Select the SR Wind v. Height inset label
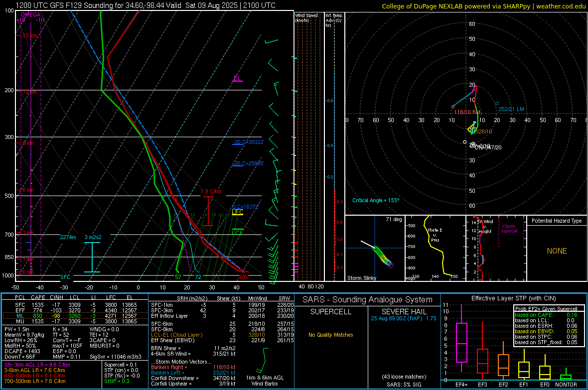Screen dimensions: 588x390 pos(485,227)
